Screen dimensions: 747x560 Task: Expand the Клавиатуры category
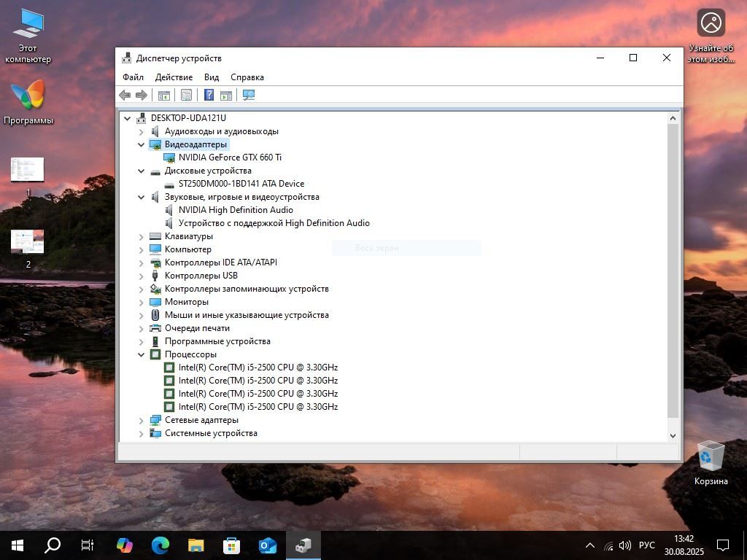pos(141,237)
